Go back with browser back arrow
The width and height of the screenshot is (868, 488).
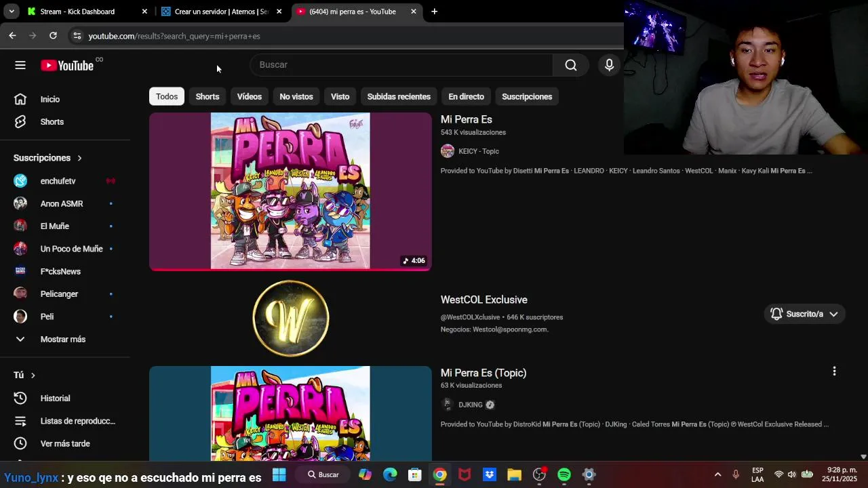[12, 36]
